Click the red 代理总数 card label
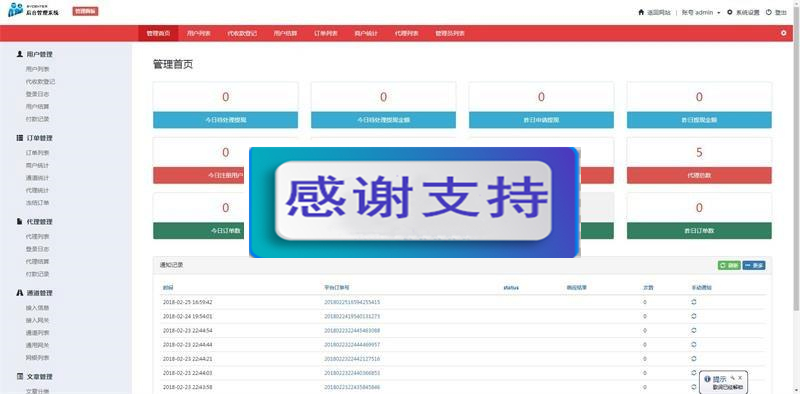This screenshot has height=394, width=800. (x=699, y=175)
